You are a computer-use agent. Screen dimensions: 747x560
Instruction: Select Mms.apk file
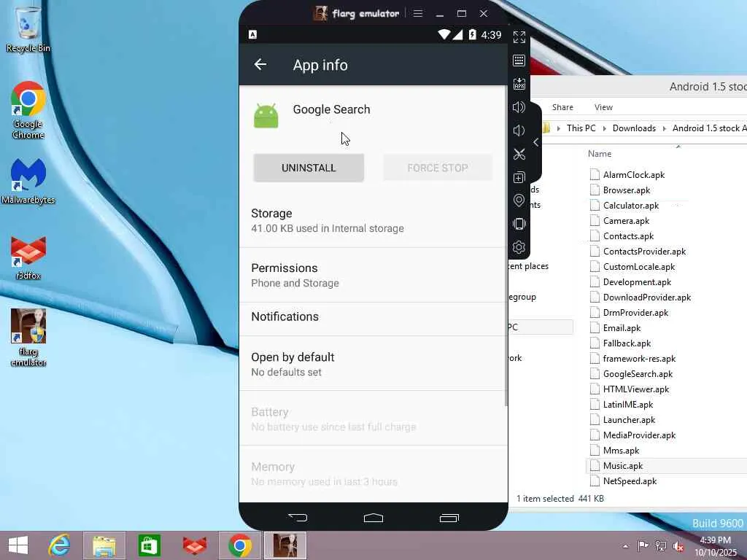coord(621,451)
